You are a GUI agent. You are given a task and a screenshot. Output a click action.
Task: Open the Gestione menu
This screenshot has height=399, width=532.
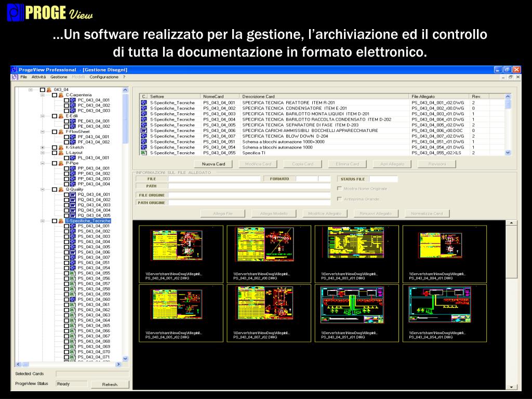59,77
